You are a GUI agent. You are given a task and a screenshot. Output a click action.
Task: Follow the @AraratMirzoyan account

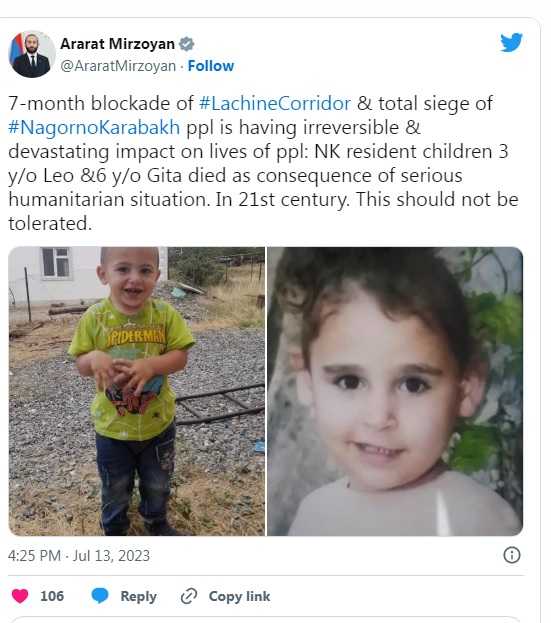pyautogui.click(x=211, y=66)
